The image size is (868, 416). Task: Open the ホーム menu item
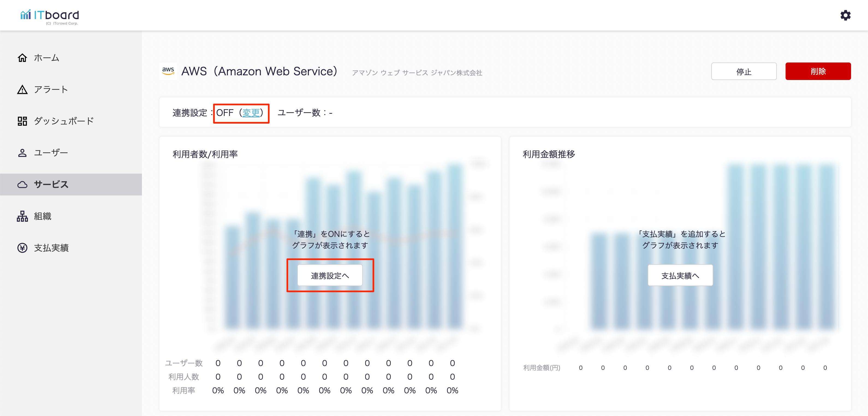tap(46, 58)
